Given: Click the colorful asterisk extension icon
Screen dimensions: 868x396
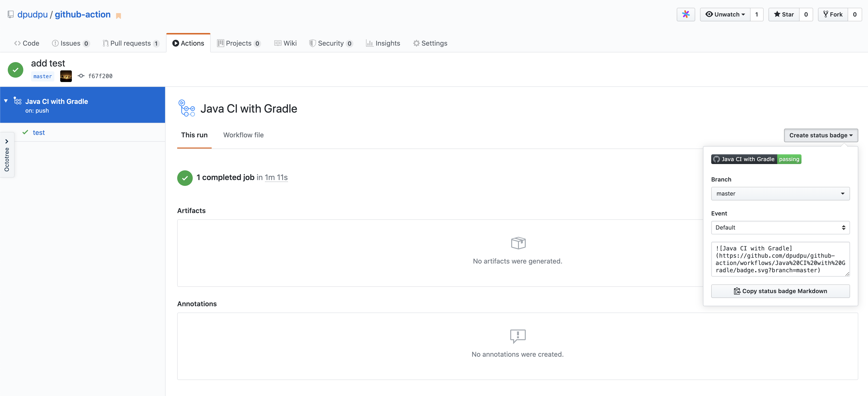Looking at the screenshot, I should click(x=685, y=14).
